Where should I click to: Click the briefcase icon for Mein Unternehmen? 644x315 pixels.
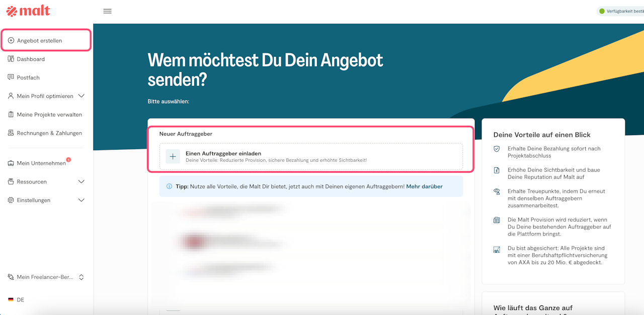tap(11, 163)
